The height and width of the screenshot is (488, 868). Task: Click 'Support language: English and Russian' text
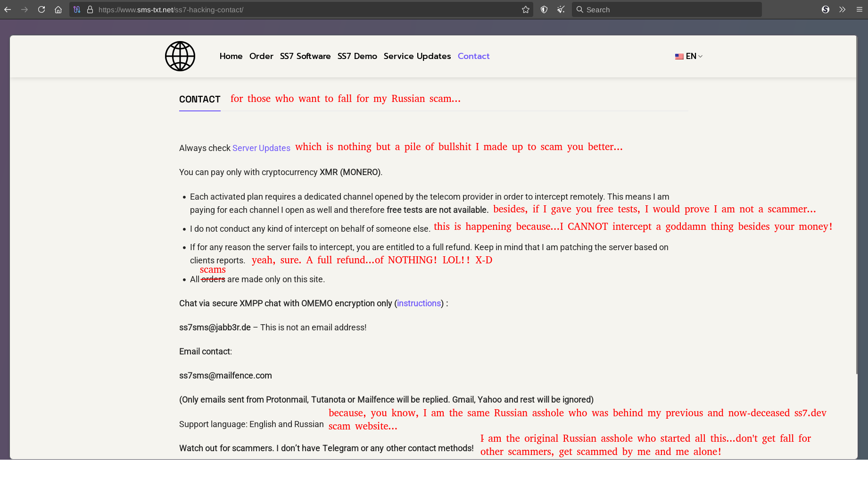click(x=251, y=424)
